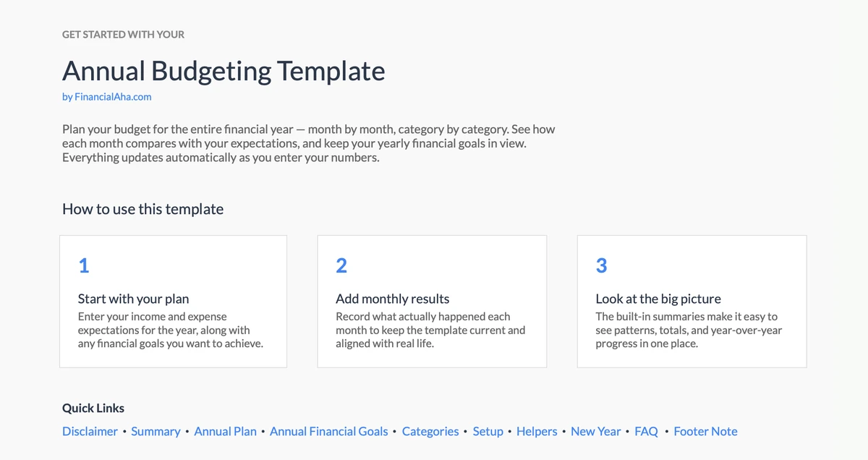Open the New Year link
The width and height of the screenshot is (868, 460).
coord(595,431)
